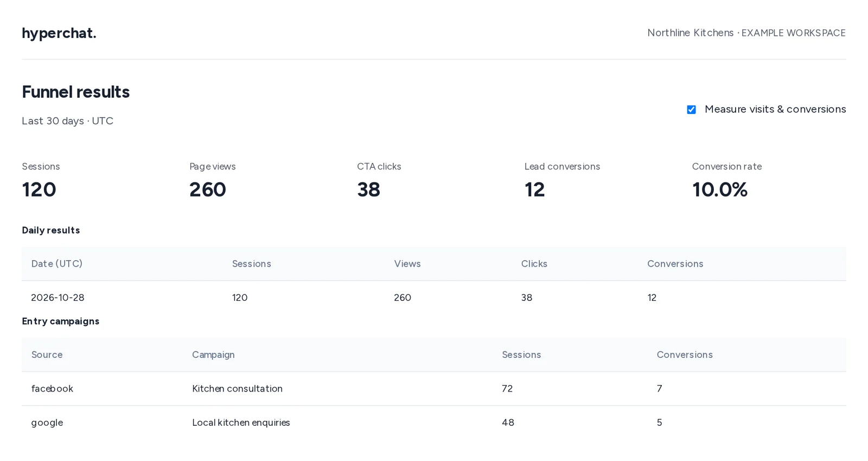Click 38 clicks in the 2026-10-28 row
Viewport: 868px width, 461px height.
[x=527, y=298]
